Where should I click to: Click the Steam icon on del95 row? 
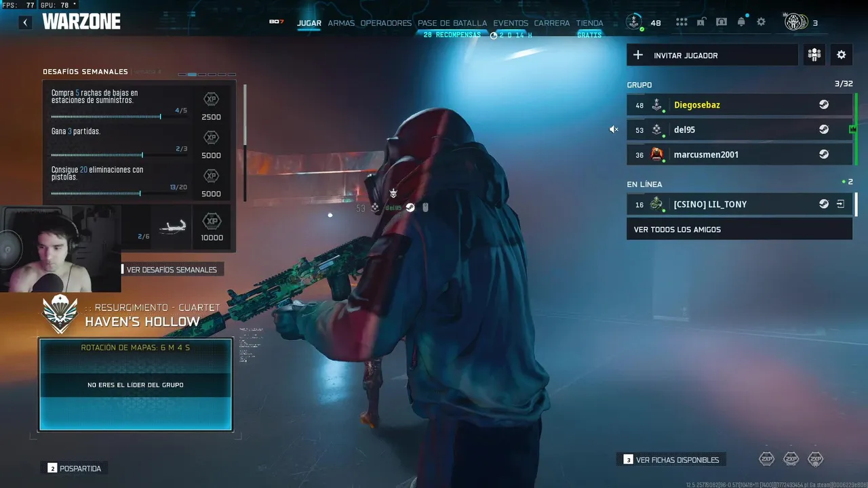[824, 129]
